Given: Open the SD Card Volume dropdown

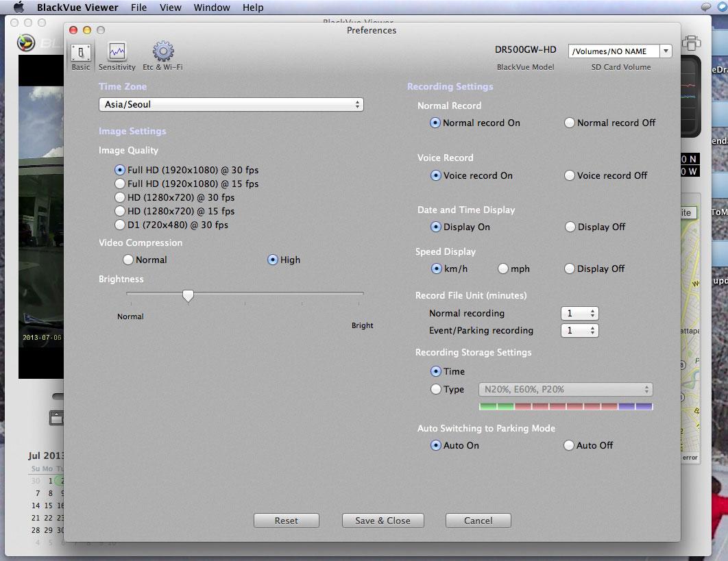Looking at the screenshot, I should (666, 51).
